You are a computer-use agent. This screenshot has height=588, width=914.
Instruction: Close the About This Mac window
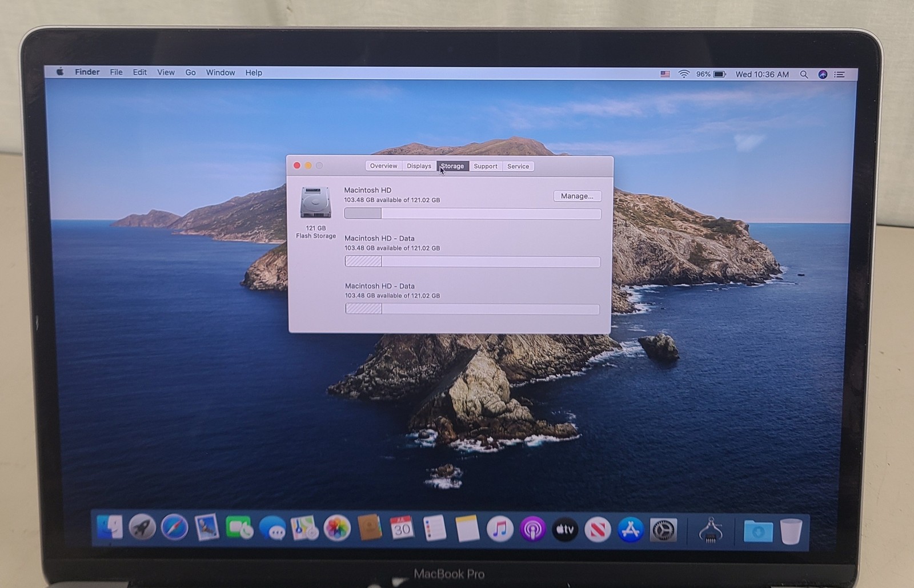click(297, 166)
